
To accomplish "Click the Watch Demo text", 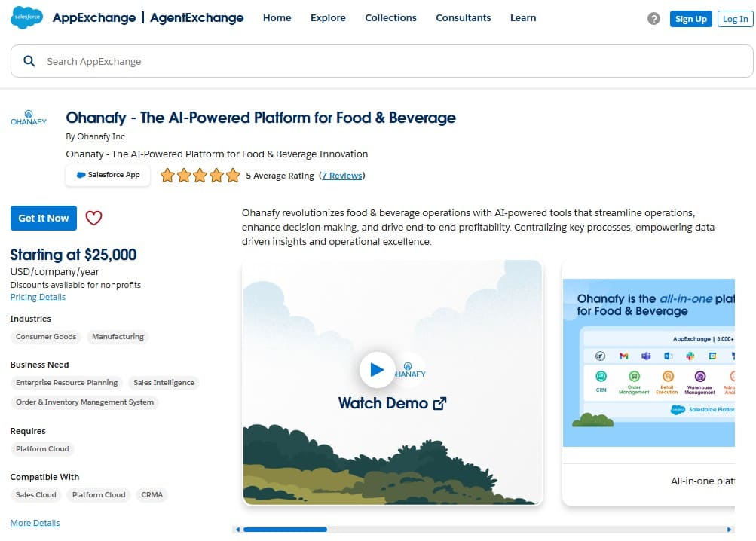I will pyautogui.click(x=383, y=403).
